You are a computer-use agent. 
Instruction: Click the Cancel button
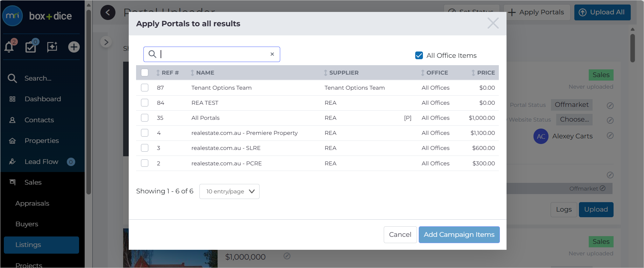tap(400, 235)
